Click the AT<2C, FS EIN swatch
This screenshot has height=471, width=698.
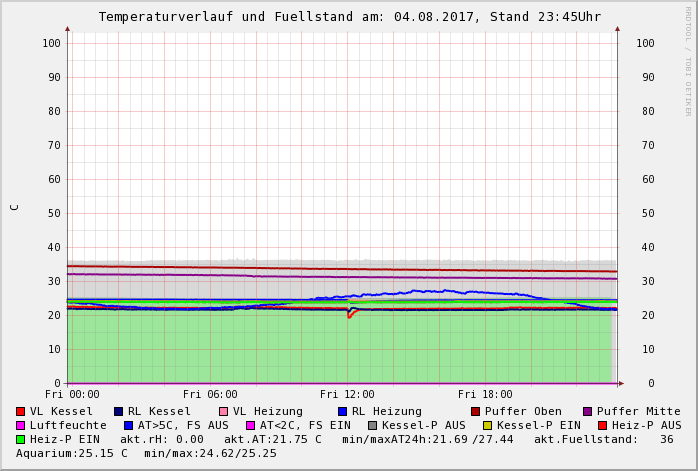250,425
